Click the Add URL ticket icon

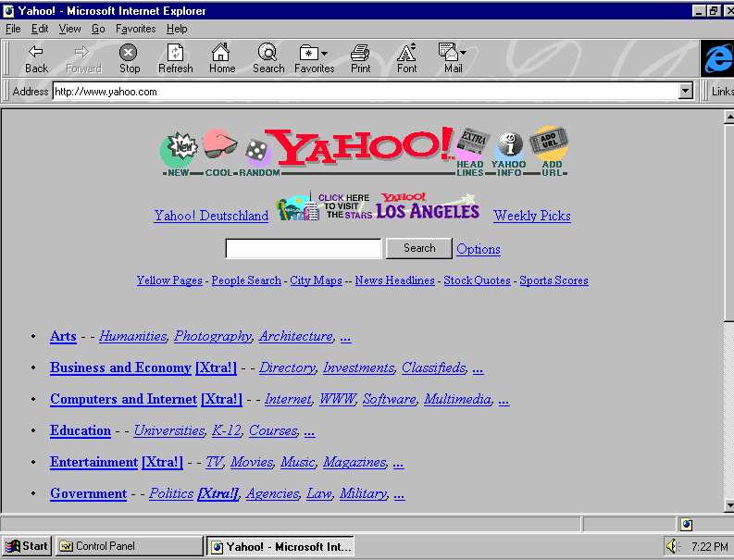point(549,151)
